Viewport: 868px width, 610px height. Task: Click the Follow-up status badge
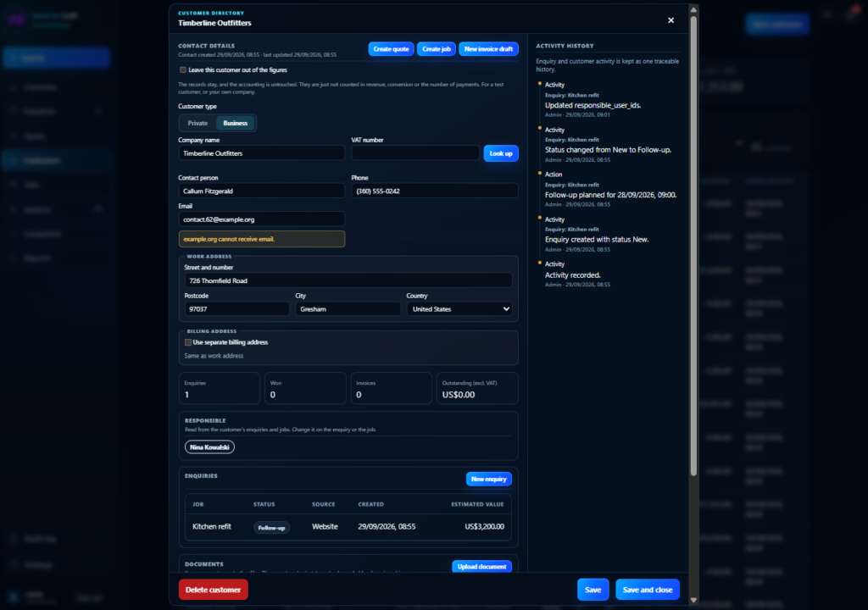click(x=271, y=528)
